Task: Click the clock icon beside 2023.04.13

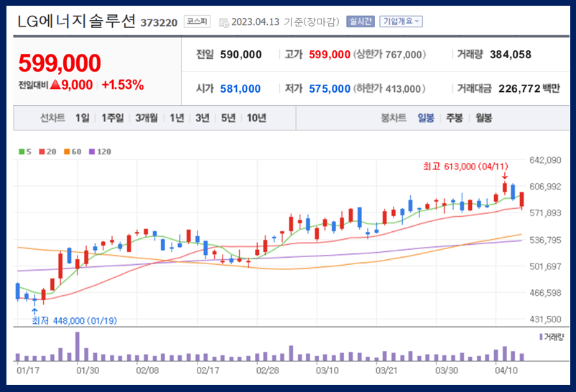Action: 223,23
